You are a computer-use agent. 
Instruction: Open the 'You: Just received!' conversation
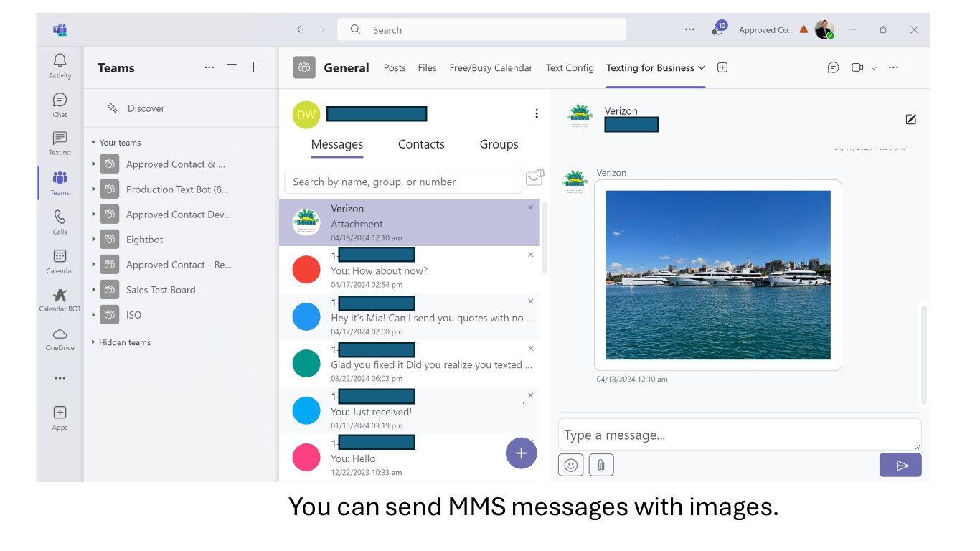click(409, 410)
